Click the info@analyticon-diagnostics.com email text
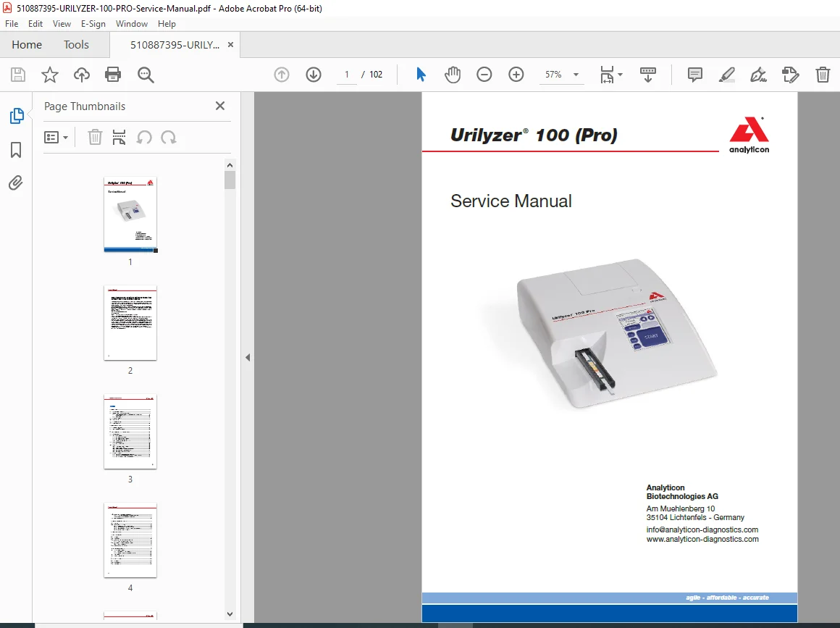Viewport: 840px width, 628px height. [x=702, y=529]
